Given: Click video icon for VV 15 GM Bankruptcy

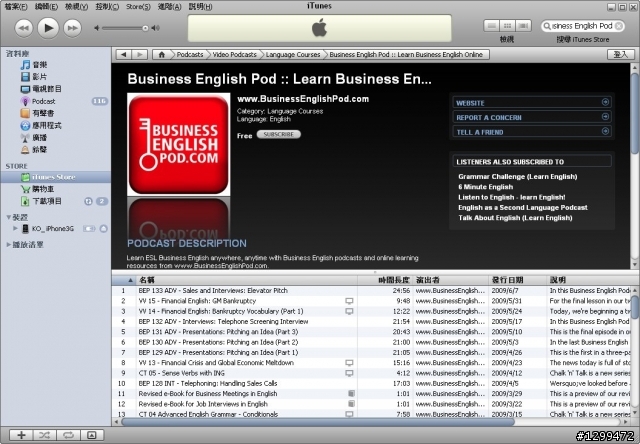Looking at the screenshot, I should [x=349, y=301].
